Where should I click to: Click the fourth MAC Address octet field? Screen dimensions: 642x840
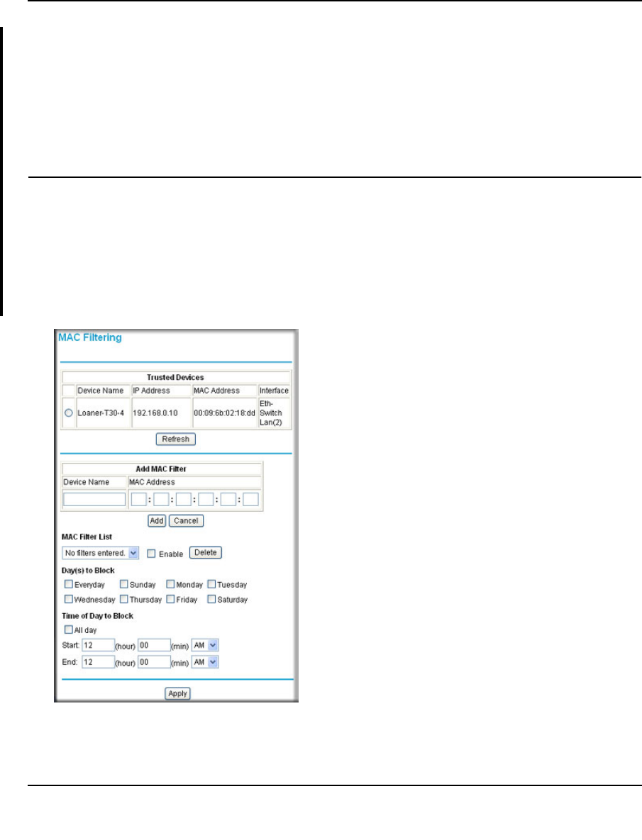click(x=206, y=499)
